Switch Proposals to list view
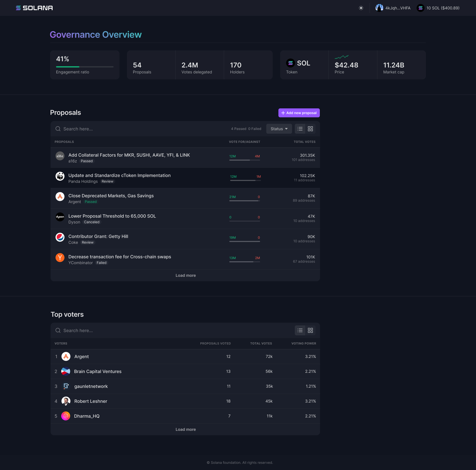Viewport: 476px width, 470px height. pyautogui.click(x=300, y=129)
